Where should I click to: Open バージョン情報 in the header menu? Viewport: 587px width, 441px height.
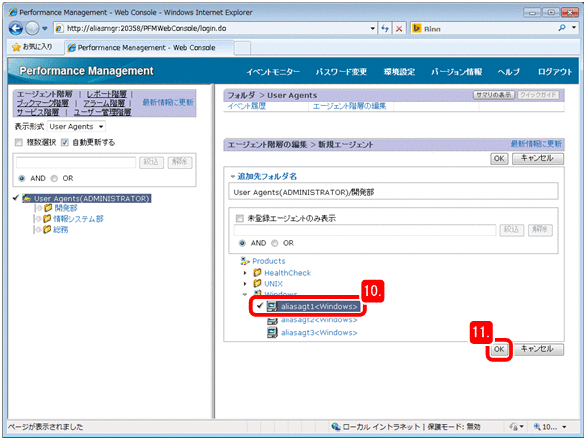(456, 72)
